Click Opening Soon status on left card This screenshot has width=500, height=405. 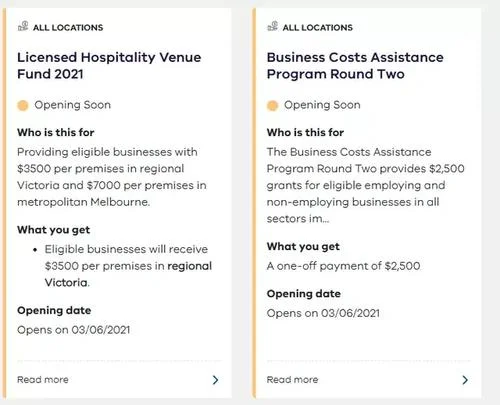click(72, 105)
